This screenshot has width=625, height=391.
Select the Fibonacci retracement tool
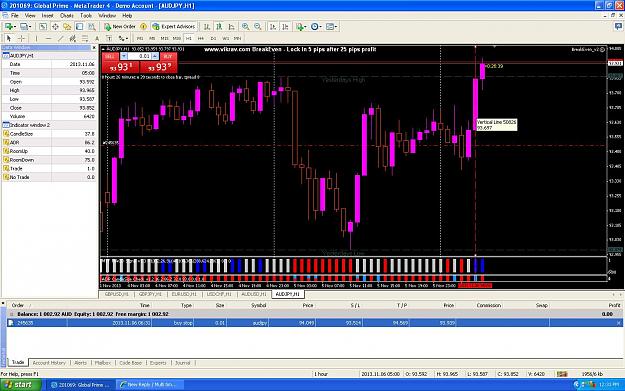pos(85,38)
